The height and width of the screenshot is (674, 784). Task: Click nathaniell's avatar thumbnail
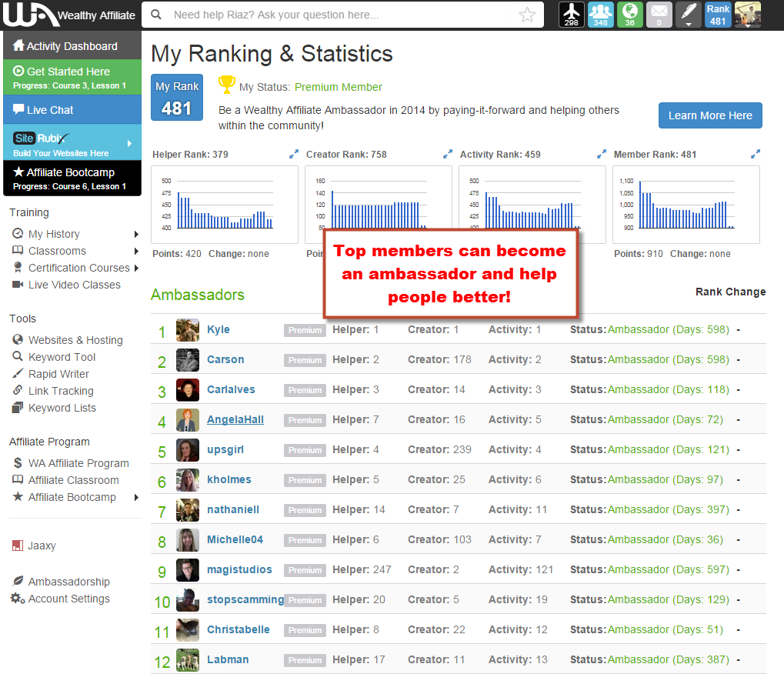[188, 510]
